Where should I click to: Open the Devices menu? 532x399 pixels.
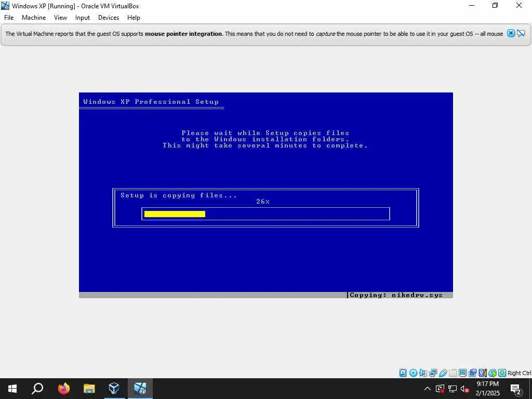tap(109, 18)
